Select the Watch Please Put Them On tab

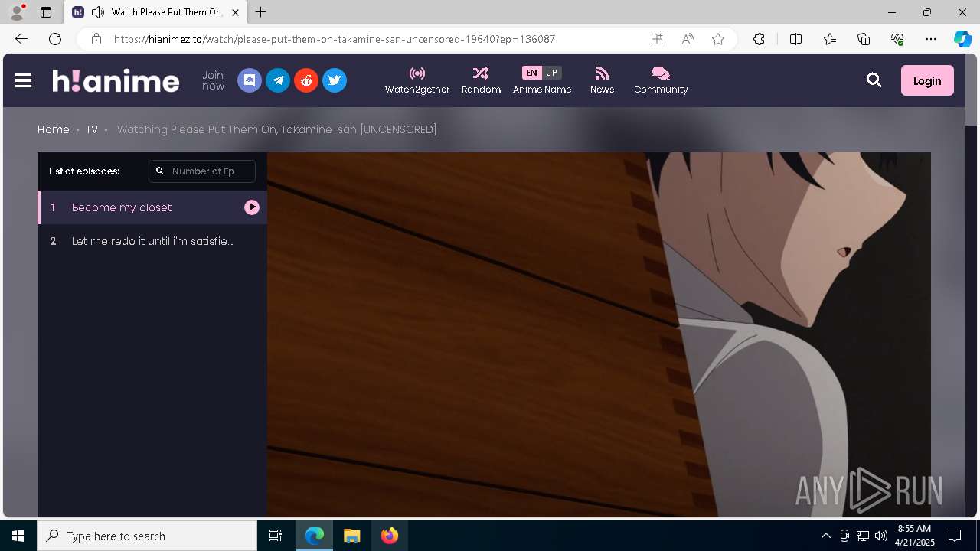click(x=155, y=12)
